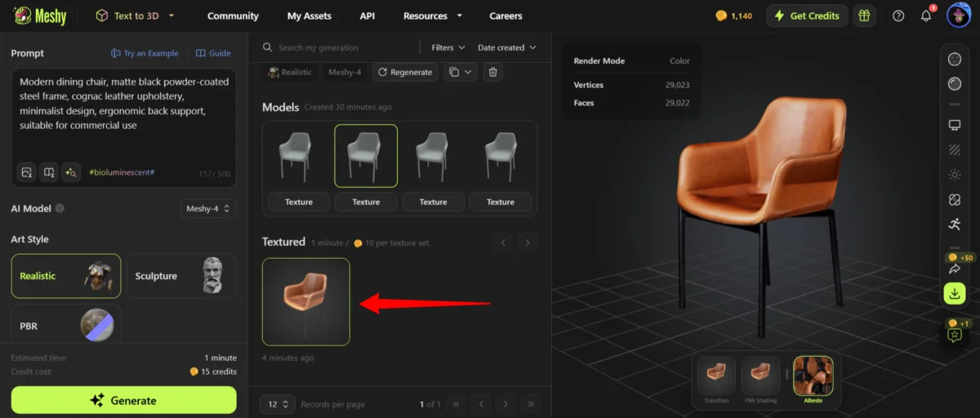The width and height of the screenshot is (980, 418).
Task: Open the Filters dropdown
Action: coord(448,47)
